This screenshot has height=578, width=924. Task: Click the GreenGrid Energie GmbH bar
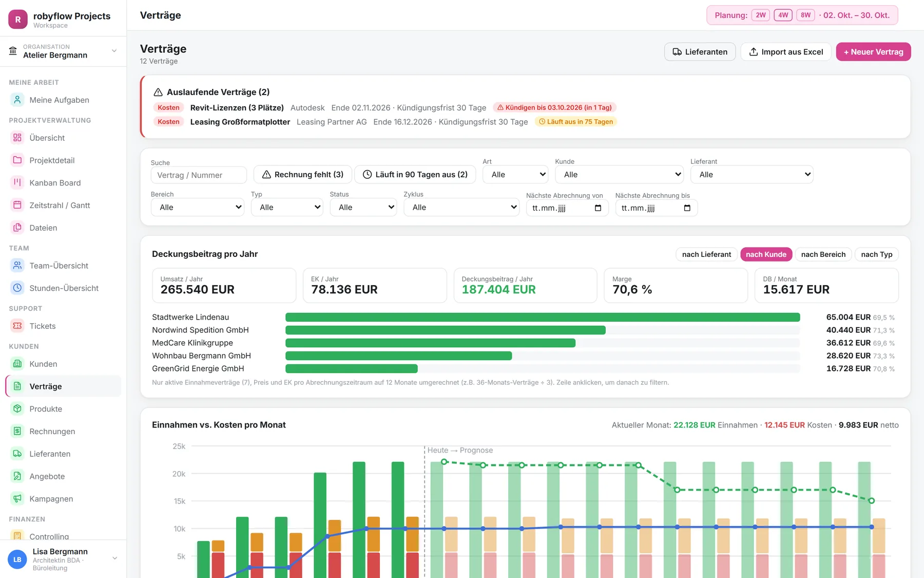[x=352, y=368]
